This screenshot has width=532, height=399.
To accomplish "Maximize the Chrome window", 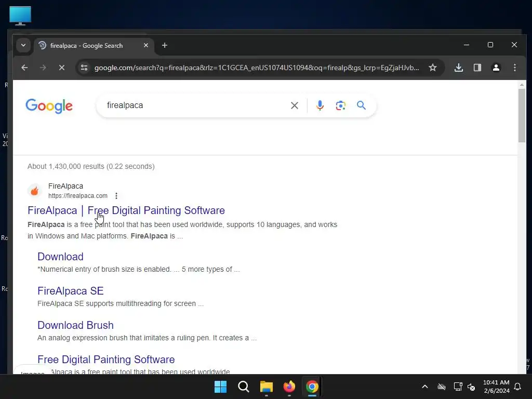I will click(490, 45).
